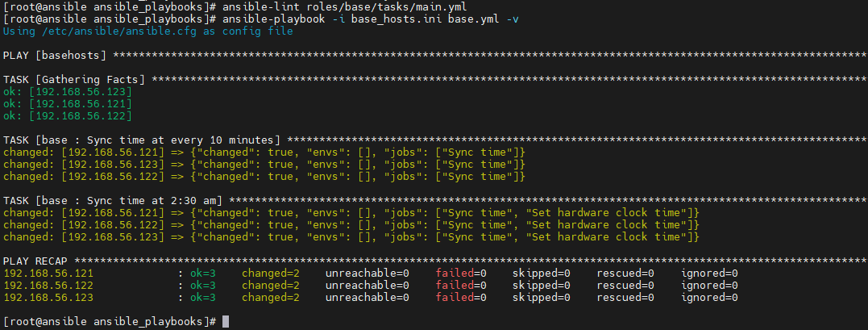This screenshot has height=330, width=868.
Task: Click the ansible-playbook command line
Action: tap(371, 19)
